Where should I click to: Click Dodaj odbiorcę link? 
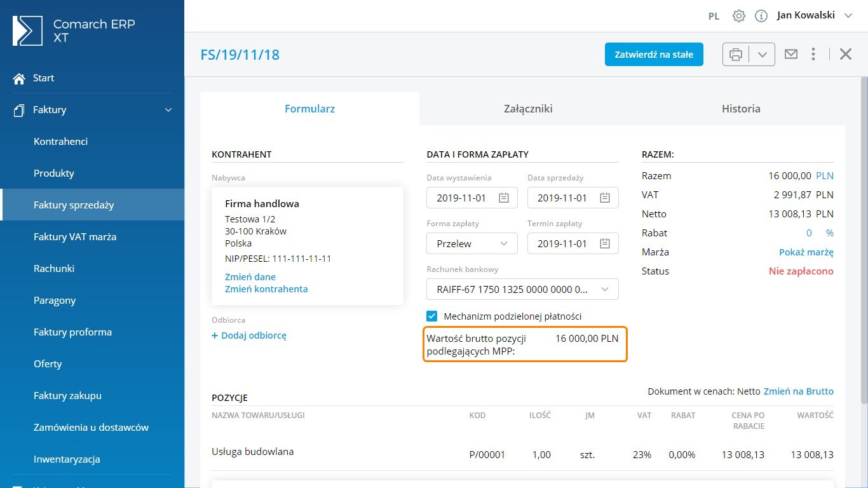coord(249,335)
